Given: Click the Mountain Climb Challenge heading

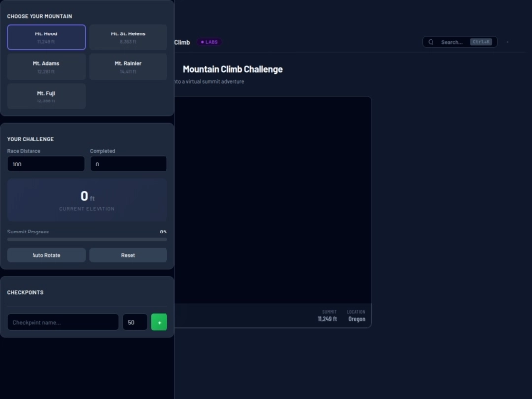Looking at the screenshot, I should tap(233, 69).
